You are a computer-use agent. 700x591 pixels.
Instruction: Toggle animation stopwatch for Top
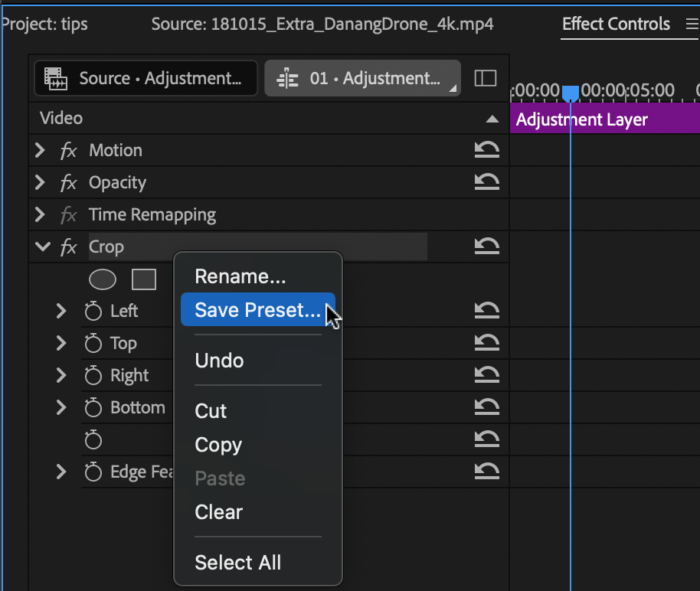point(93,343)
